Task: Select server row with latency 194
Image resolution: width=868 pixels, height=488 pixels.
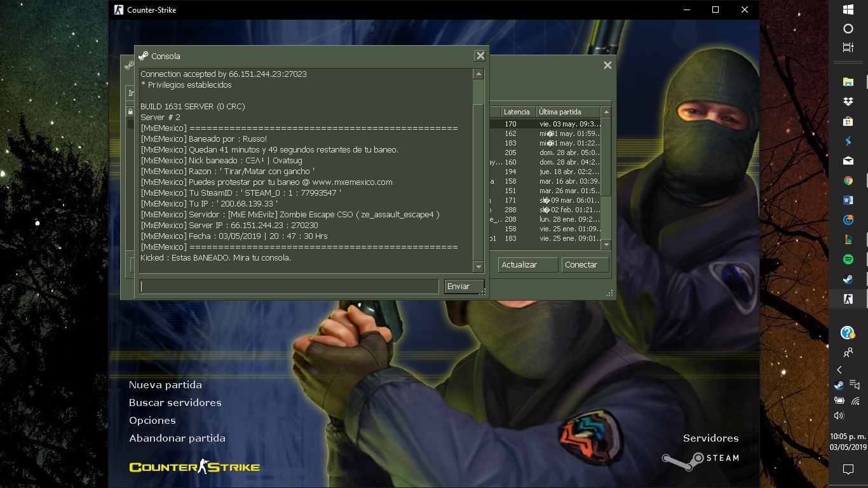Action: pyautogui.click(x=545, y=172)
